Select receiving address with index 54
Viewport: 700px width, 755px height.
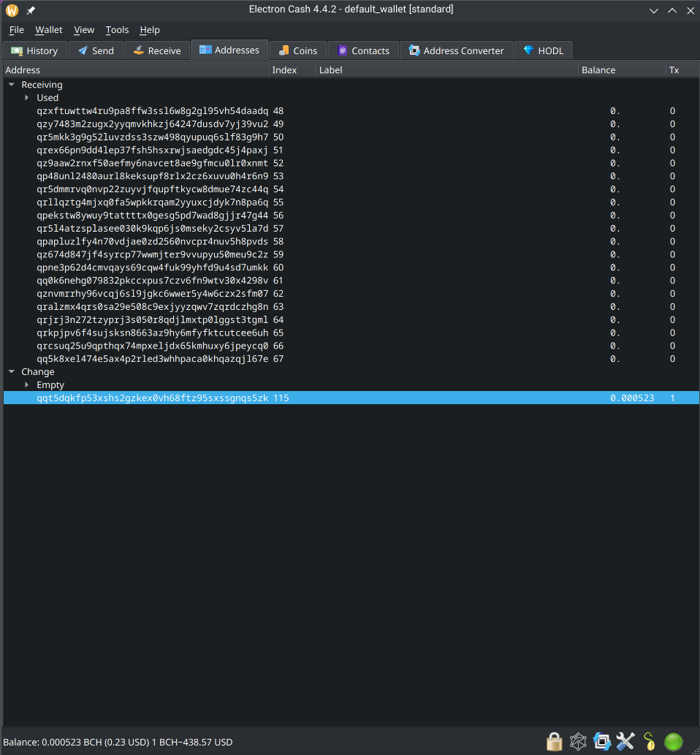pos(351,189)
